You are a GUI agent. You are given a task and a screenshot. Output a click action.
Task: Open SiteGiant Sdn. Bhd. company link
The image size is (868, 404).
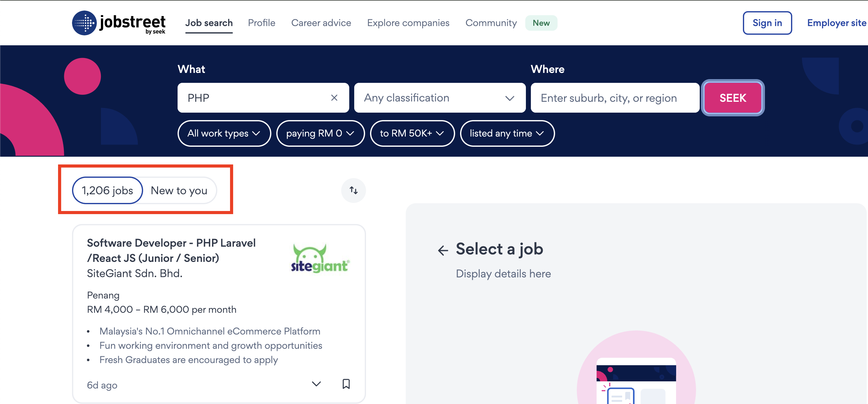point(134,273)
